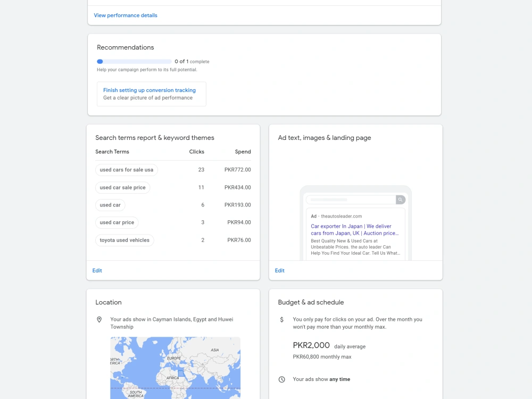
Task: Click the clock ad schedule icon
Action: (281, 379)
